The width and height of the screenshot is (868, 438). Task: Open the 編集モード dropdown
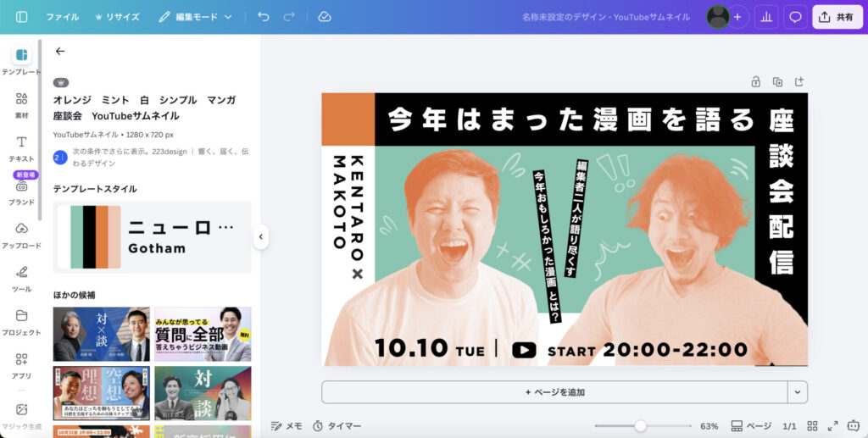[x=195, y=17]
